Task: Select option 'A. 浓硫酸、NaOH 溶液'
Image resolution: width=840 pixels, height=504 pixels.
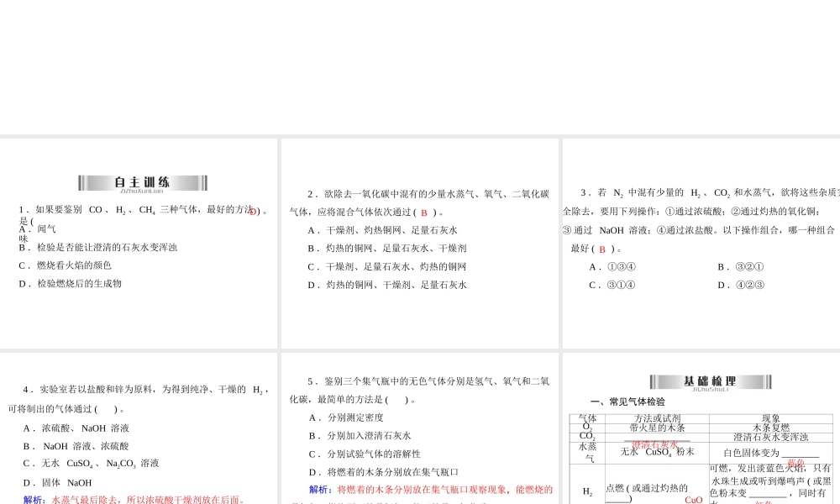Action: 76,428
